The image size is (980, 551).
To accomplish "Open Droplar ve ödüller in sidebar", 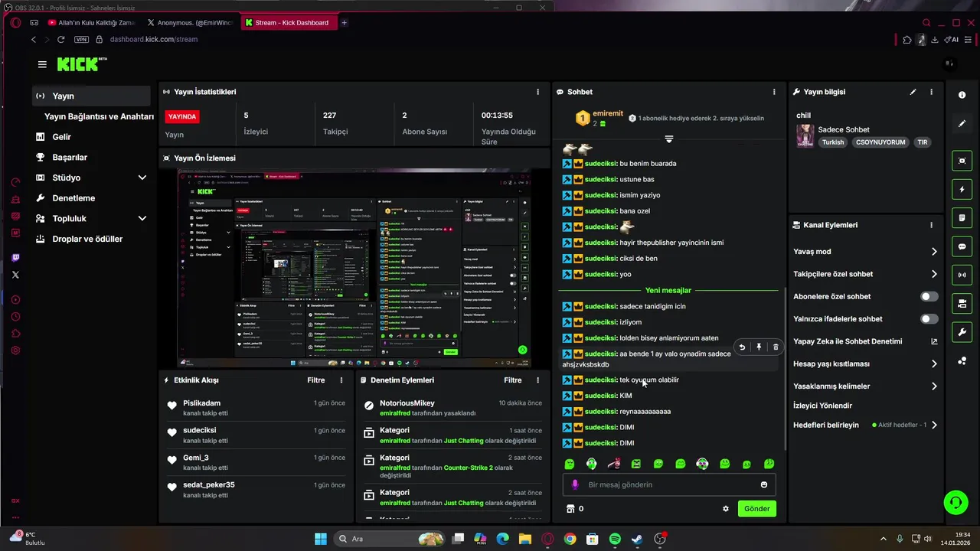I will pyautogui.click(x=87, y=239).
